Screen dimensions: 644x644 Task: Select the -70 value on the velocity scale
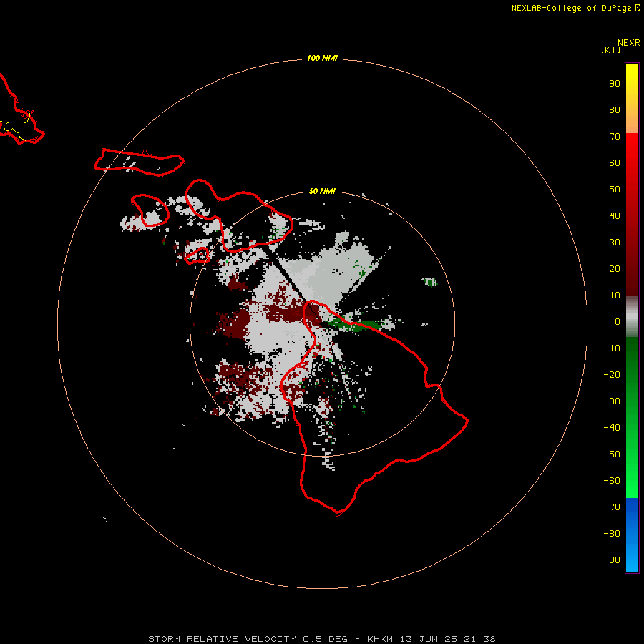pos(612,507)
